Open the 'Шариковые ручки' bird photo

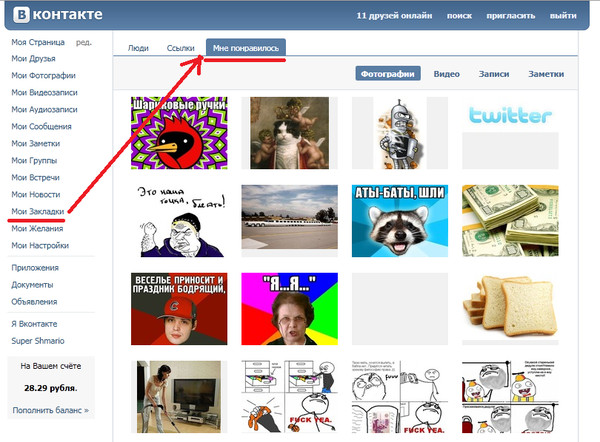179,133
